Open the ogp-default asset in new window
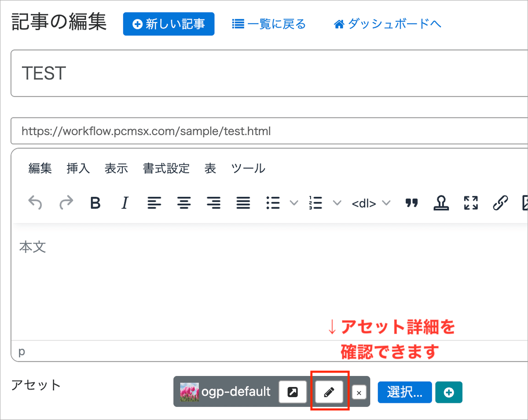This screenshot has height=420, width=528. pos(292,391)
